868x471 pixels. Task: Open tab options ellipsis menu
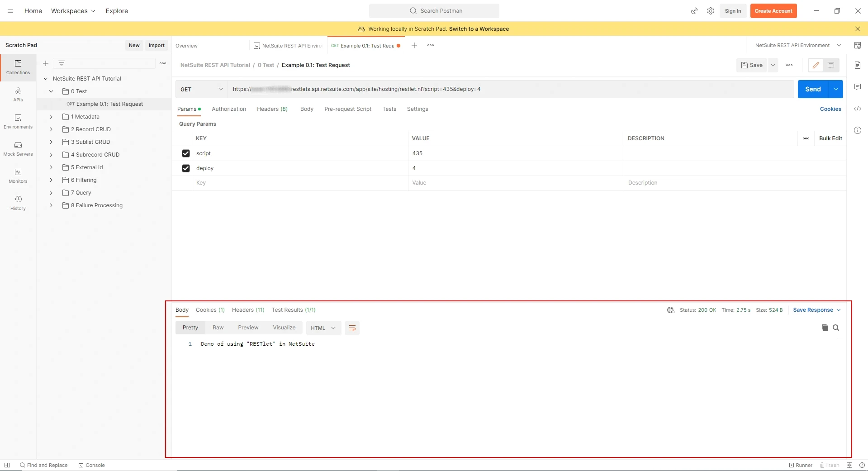pos(431,45)
